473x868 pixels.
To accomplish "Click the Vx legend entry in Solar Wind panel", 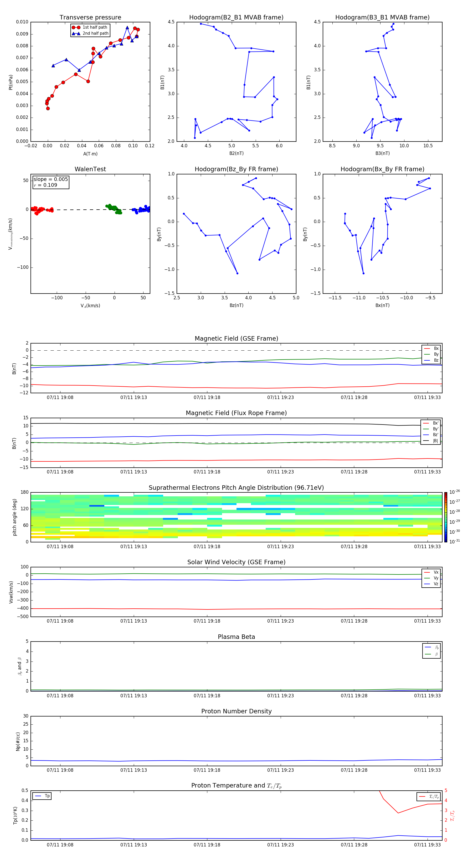I will click(x=431, y=572).
